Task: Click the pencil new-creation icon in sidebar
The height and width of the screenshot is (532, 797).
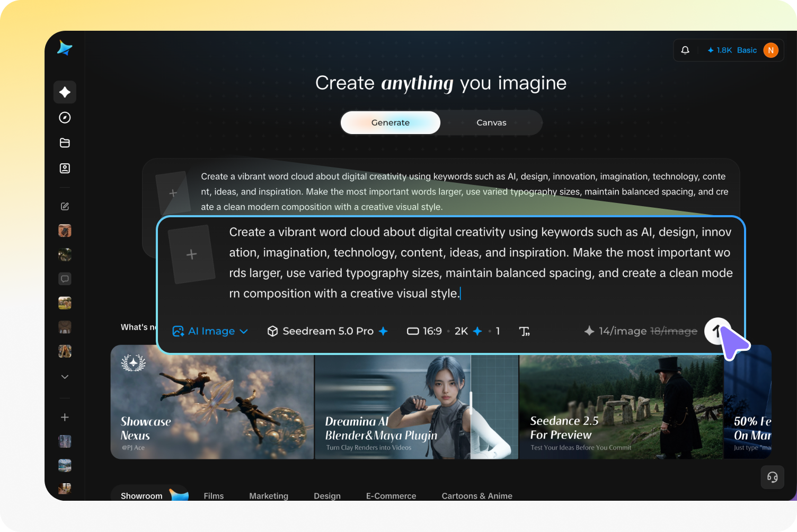Action: coord(65,207)
